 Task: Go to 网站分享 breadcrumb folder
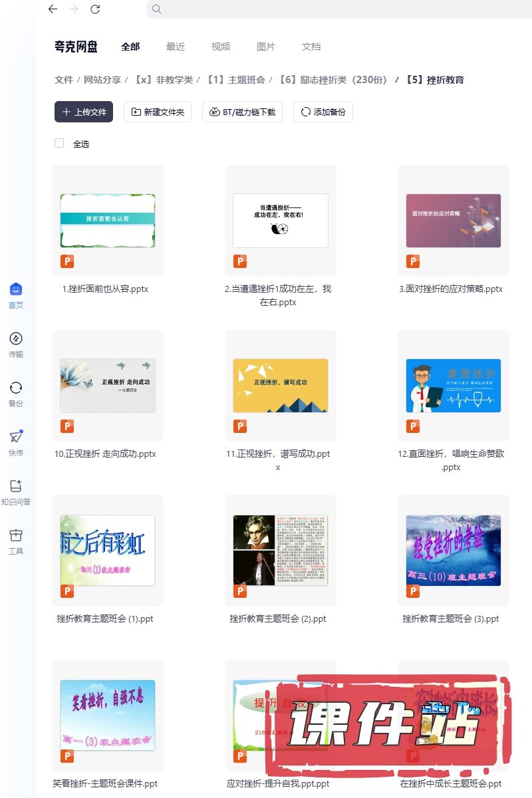pyautogui.click(x=102, y=80)
